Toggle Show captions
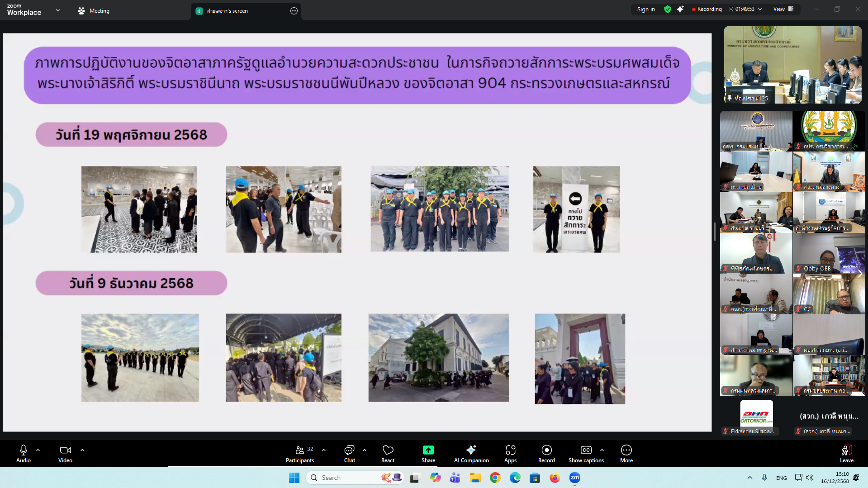 (x=586, y=454)
